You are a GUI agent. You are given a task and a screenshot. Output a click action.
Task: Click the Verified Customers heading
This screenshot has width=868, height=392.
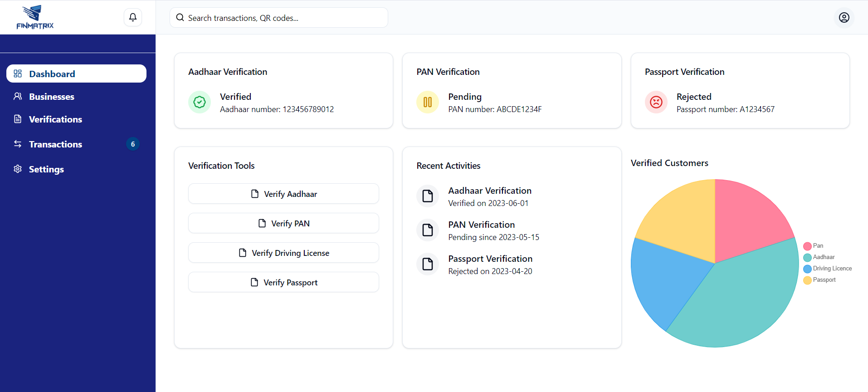click(669, 163)
